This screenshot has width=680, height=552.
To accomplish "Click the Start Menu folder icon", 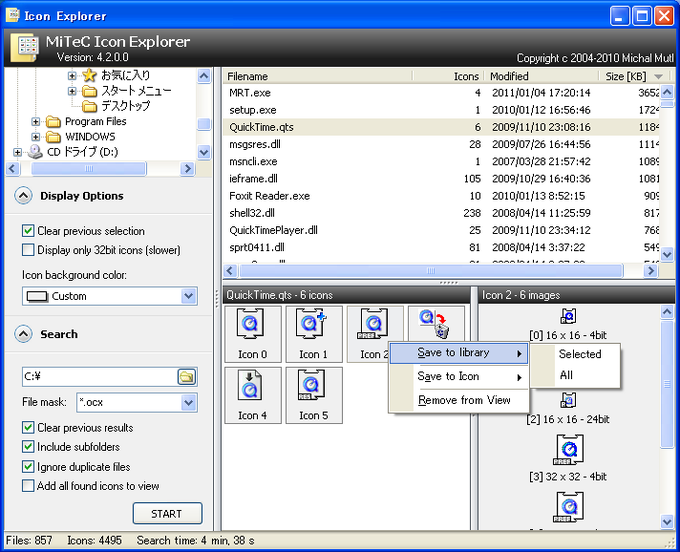I will (x=89, y=91).
